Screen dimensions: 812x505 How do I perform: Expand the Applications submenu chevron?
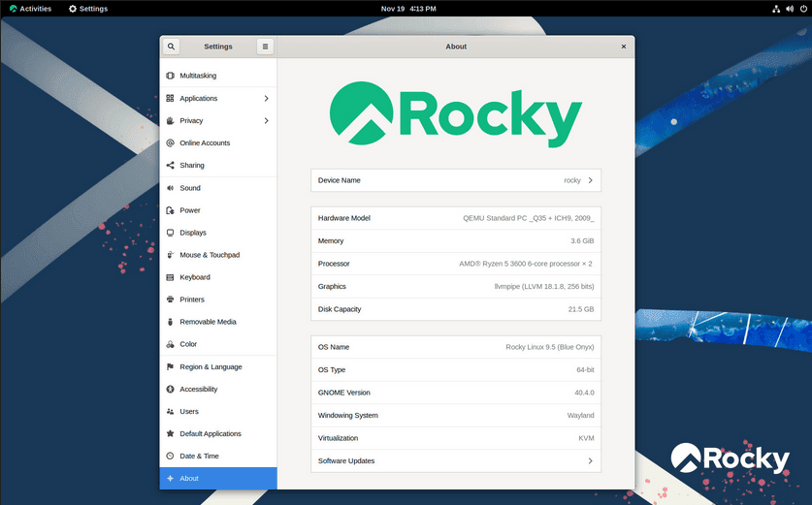click(266, 98)
